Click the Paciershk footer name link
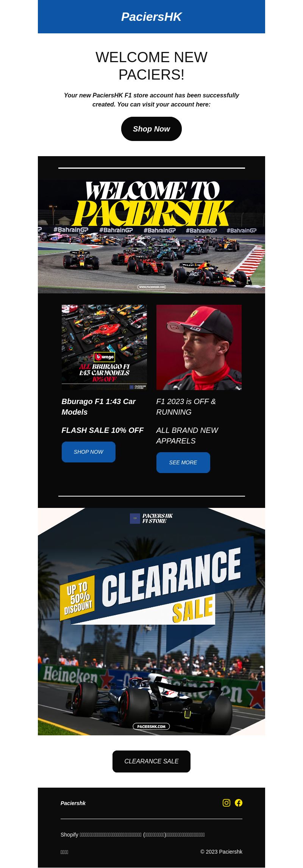This screenshot has width=303, height=868. tap(73, 803)
